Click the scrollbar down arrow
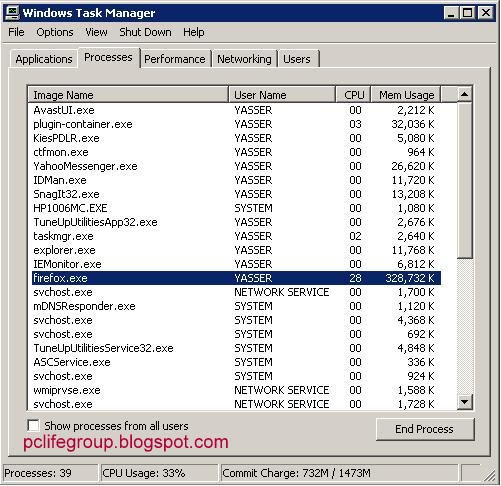501x486 pixels. click(465, 402)
